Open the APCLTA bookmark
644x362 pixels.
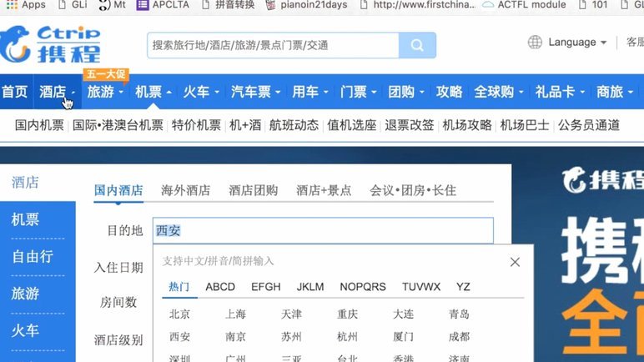tap(163, 5)
